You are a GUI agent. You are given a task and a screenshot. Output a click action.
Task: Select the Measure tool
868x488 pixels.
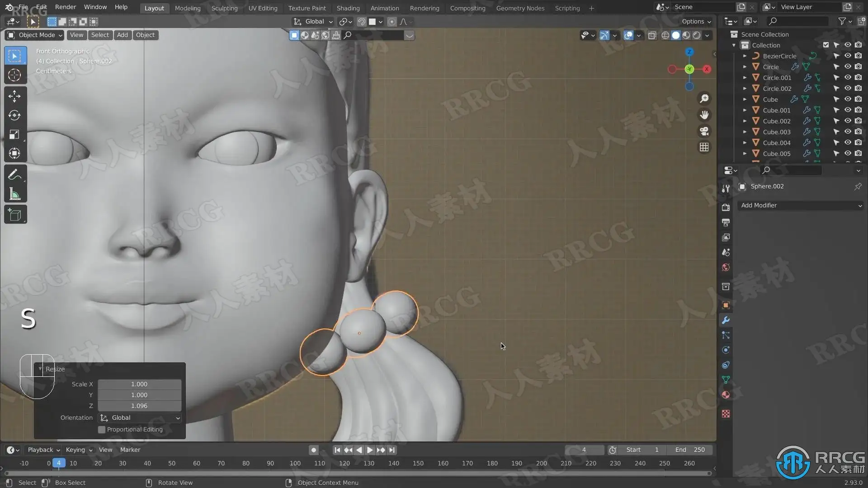coord(14,194)
